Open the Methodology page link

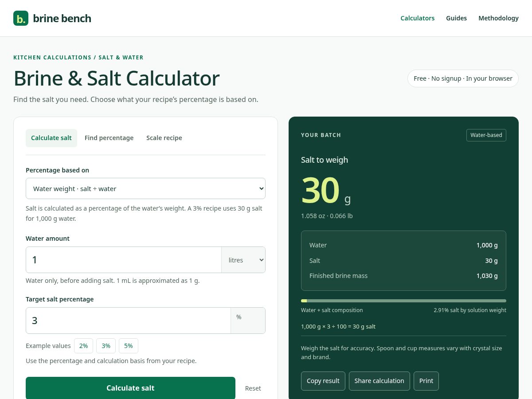pyautogui.click(x=498, y=18)
